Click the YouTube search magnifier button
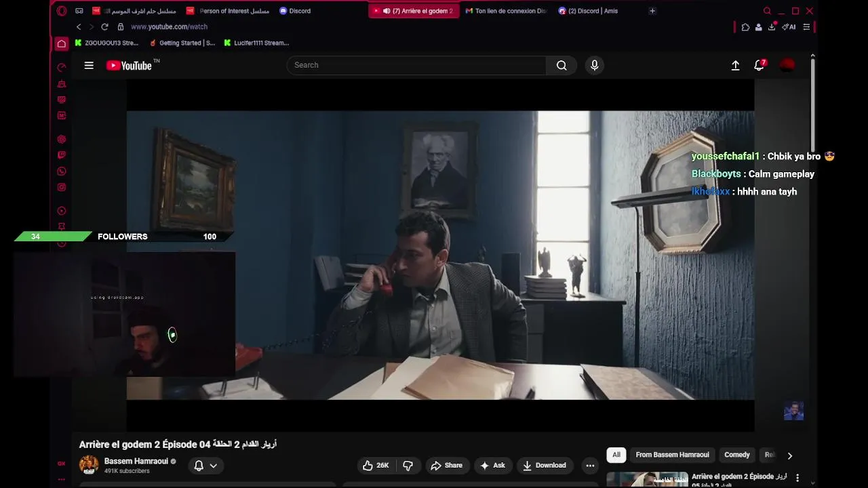 [x=561, y=65]
